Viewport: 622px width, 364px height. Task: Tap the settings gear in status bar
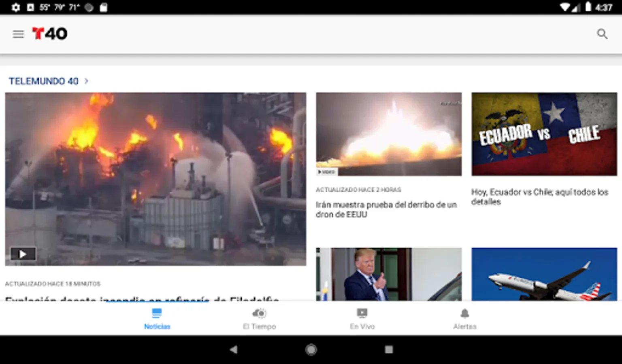(15, 7)
